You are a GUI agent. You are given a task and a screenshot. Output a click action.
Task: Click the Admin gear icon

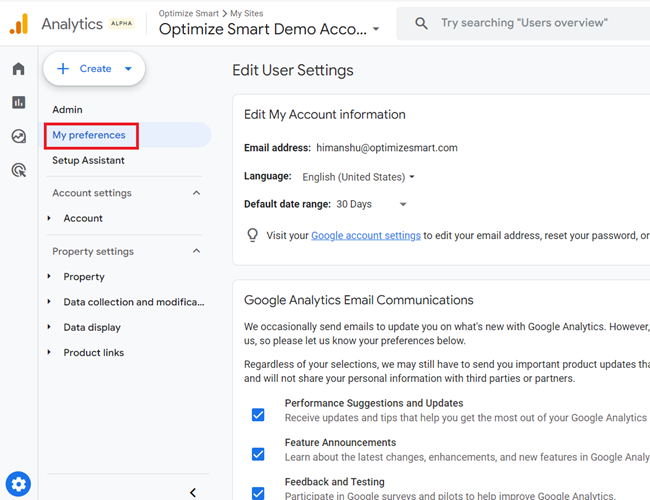(x=18, y=483)
